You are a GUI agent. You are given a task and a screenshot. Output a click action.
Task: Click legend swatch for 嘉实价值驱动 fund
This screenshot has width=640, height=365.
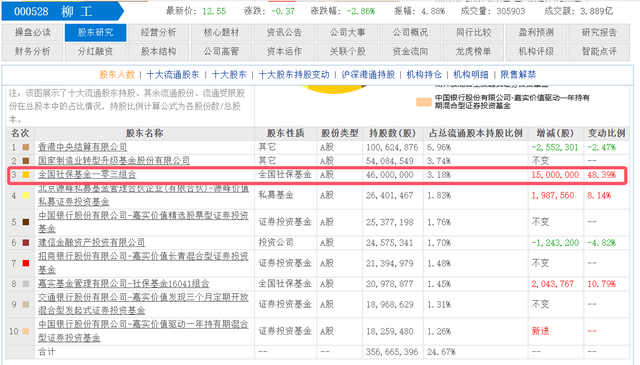(x=424, y=102)
